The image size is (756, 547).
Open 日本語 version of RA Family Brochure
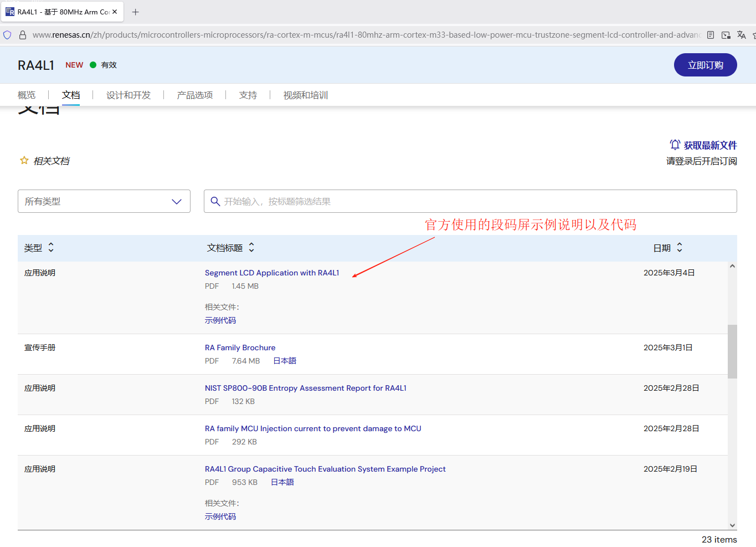pyautogui.click(x=285, y=361)
